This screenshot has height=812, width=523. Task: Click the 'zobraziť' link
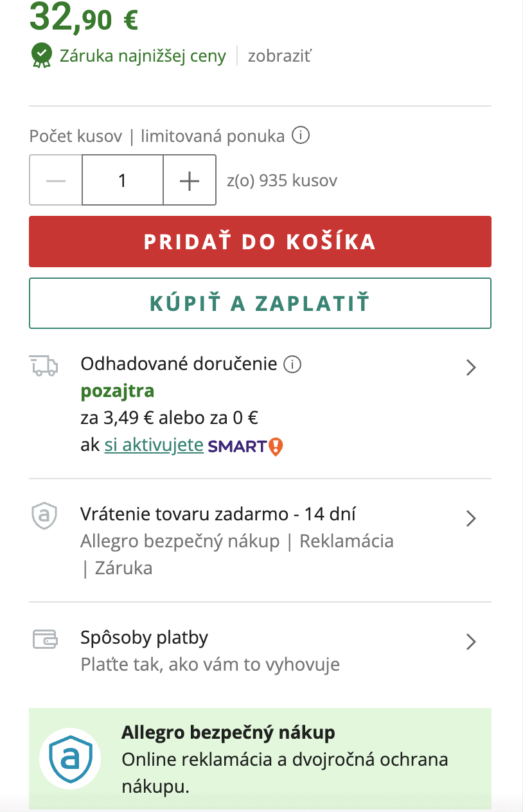(279, 56)
